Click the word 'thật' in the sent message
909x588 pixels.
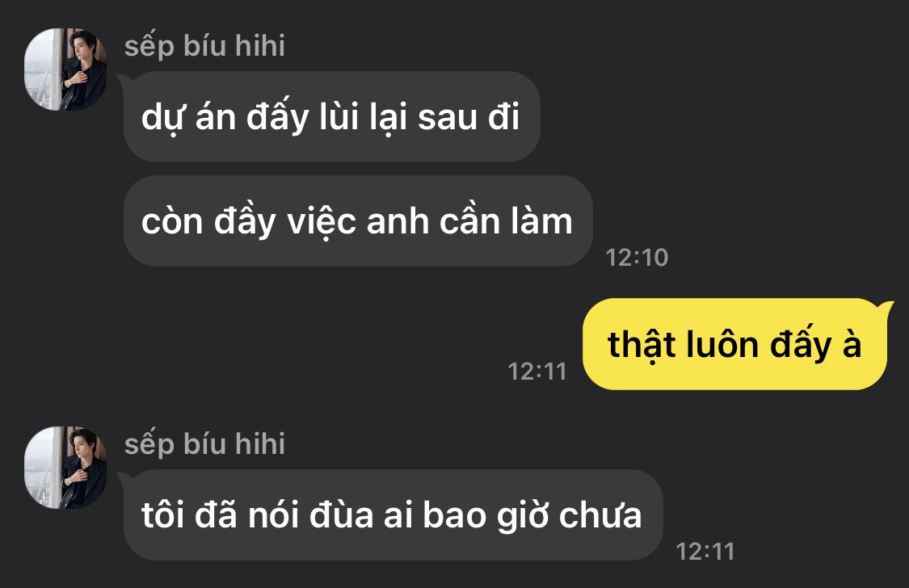[x=642, y=346]
